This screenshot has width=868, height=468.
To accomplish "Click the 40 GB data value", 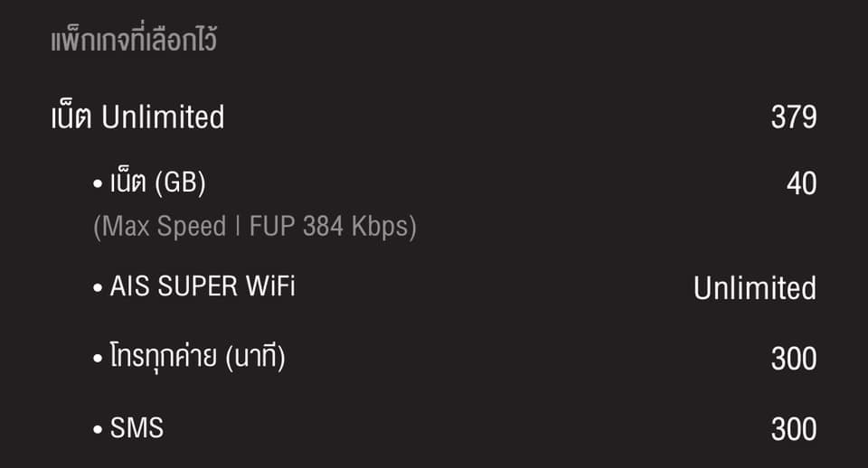I will 802,183.
